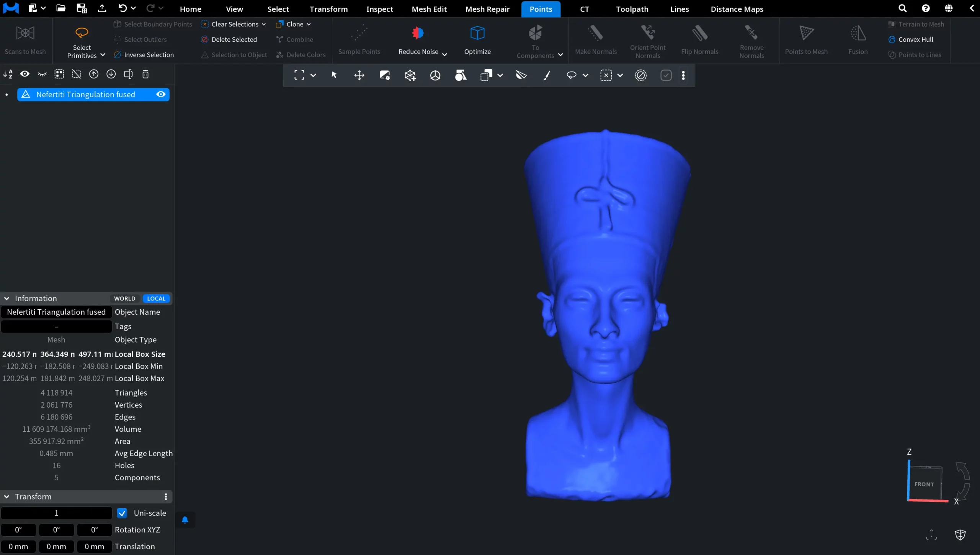Open the undo history dropdown arrow
The image size is (980, 555).
134,8
